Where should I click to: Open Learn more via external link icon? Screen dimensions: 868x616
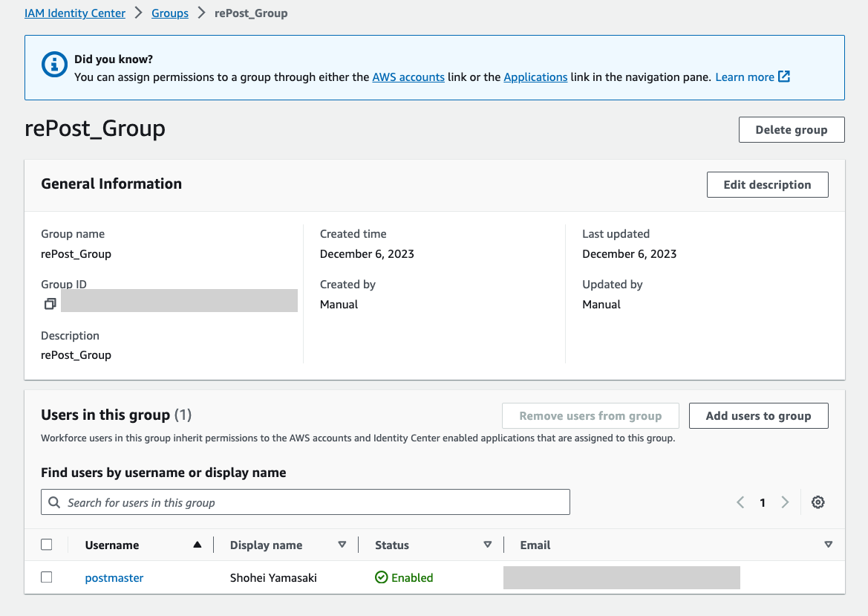click(x=784, y=77)
